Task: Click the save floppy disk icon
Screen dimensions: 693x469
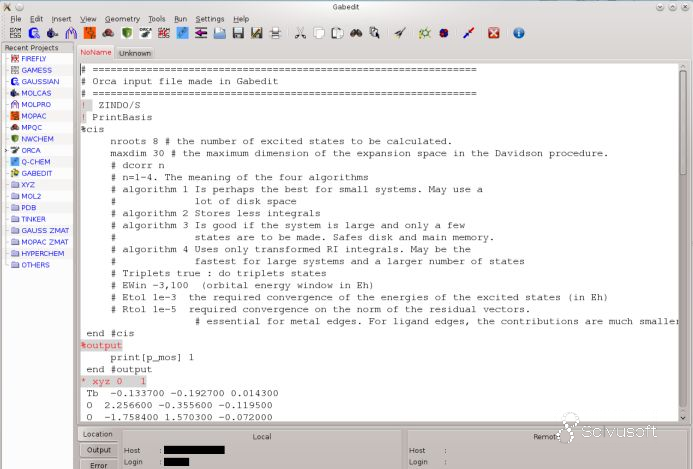Action: (238, 33)
